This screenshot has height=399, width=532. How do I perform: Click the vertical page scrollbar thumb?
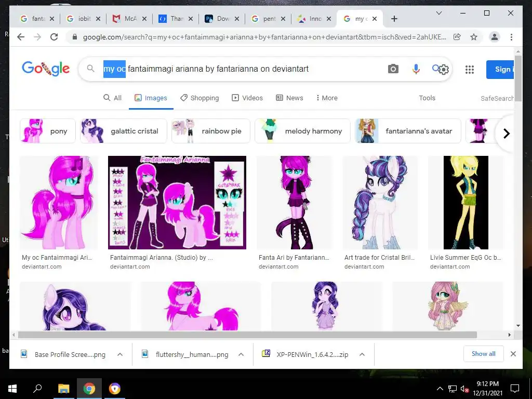pyautogui.click(x=518, y=78)
